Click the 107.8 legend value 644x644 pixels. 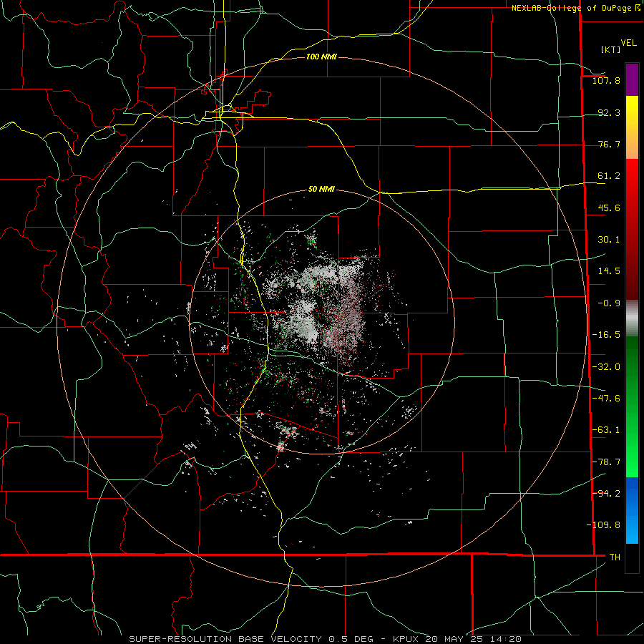(606, 80)
